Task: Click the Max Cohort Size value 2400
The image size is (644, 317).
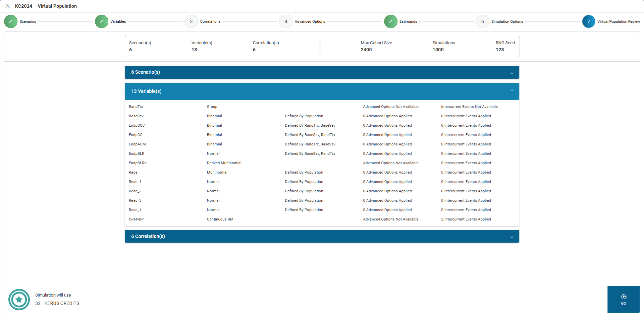Action: pos(366,50)
